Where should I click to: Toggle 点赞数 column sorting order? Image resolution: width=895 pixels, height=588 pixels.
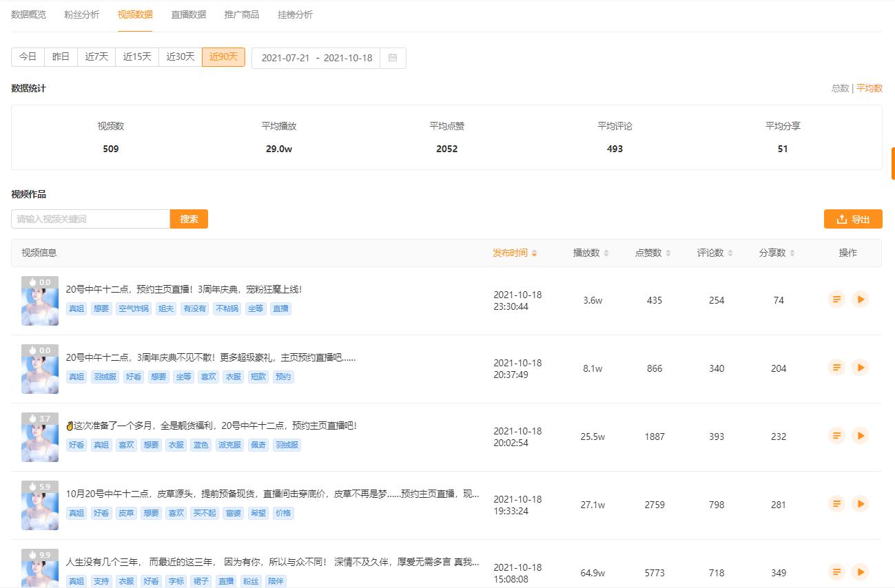(670, 253)
